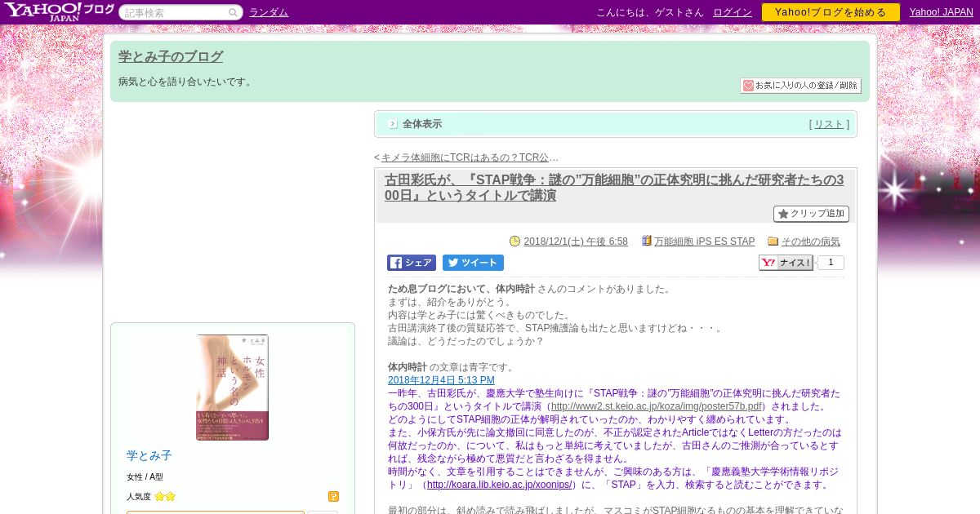
Task: Click the heart favorites icon
Action: (748, 86)
